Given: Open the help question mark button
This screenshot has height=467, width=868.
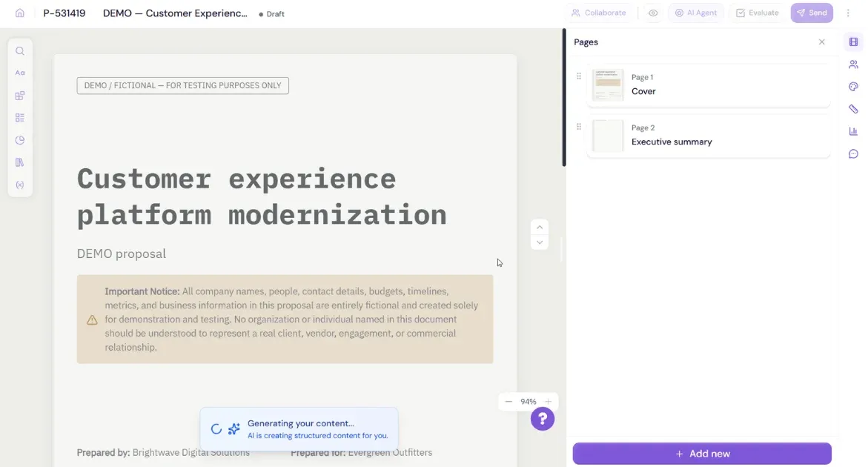Looking at the screenshot, I should [x=543, y=419].
